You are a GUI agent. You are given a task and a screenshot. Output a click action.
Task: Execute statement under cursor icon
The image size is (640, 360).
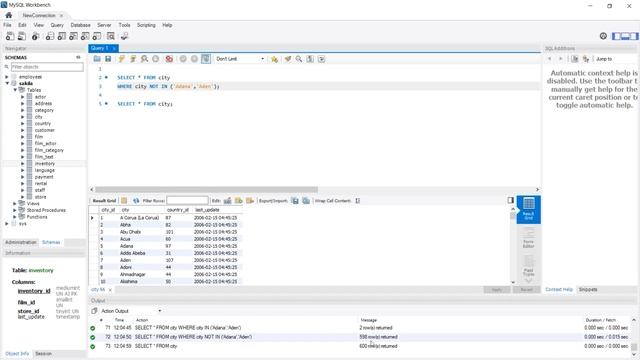click(133, 59)
